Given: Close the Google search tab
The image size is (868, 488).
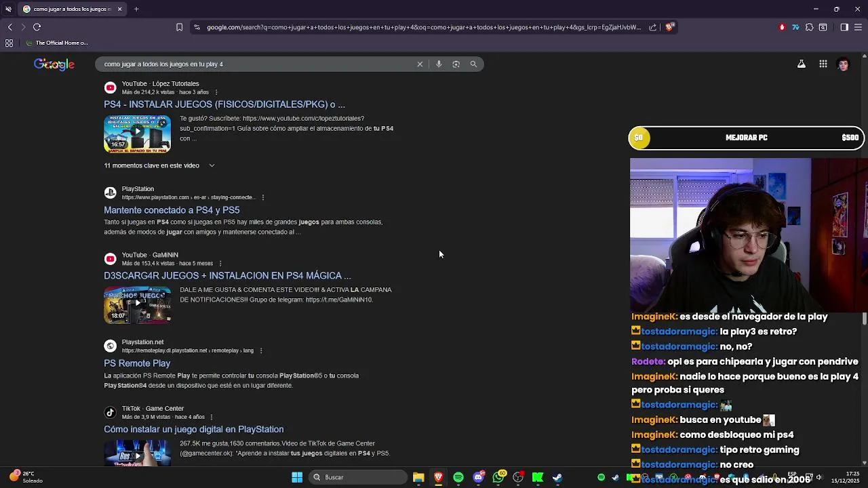Looking at the screenshot, I should (x=119, y=9).
